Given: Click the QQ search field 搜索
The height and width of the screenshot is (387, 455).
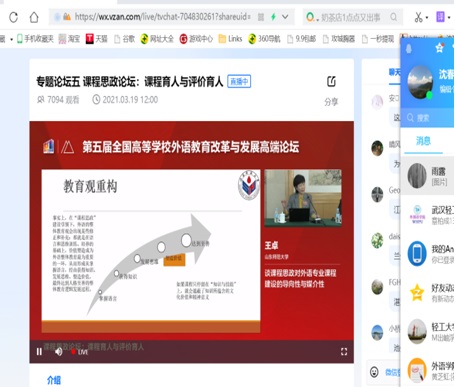Looking at the screenshot, I should (x=427, y=118).
